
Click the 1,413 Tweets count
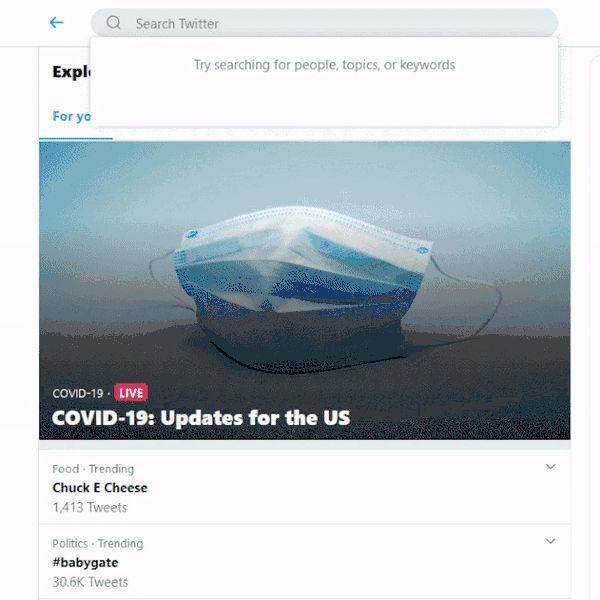90,507
